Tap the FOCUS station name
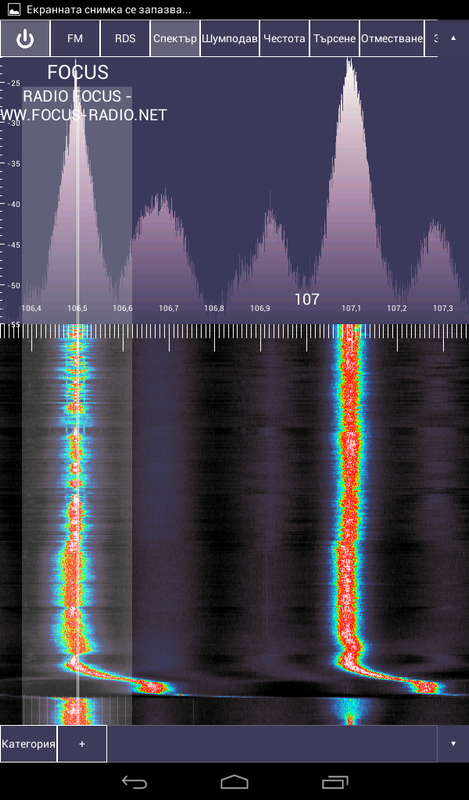469x800 pixels. pyautogui.click(x=78, y=72)
